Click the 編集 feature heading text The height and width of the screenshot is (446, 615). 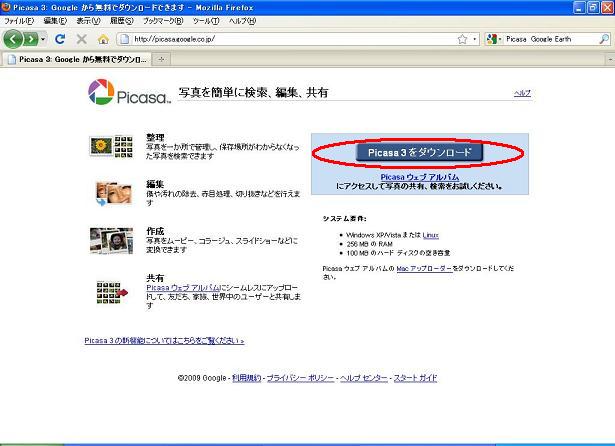[x=155, y=184]
